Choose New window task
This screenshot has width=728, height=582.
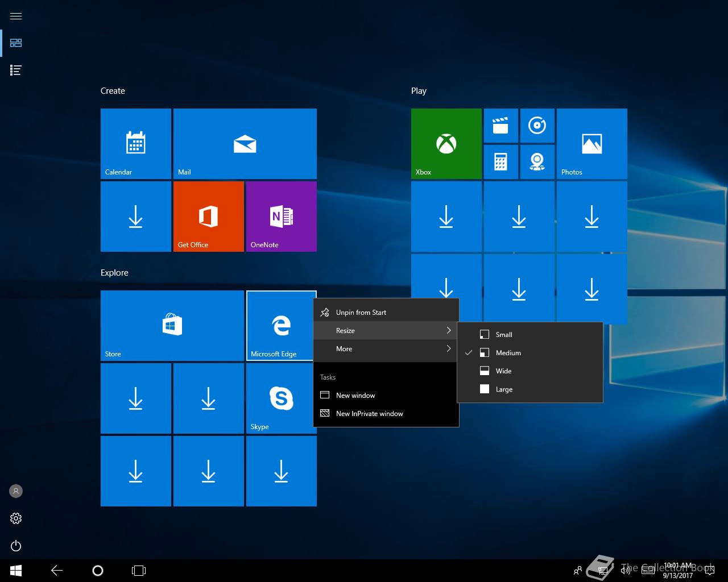(386, 395)
